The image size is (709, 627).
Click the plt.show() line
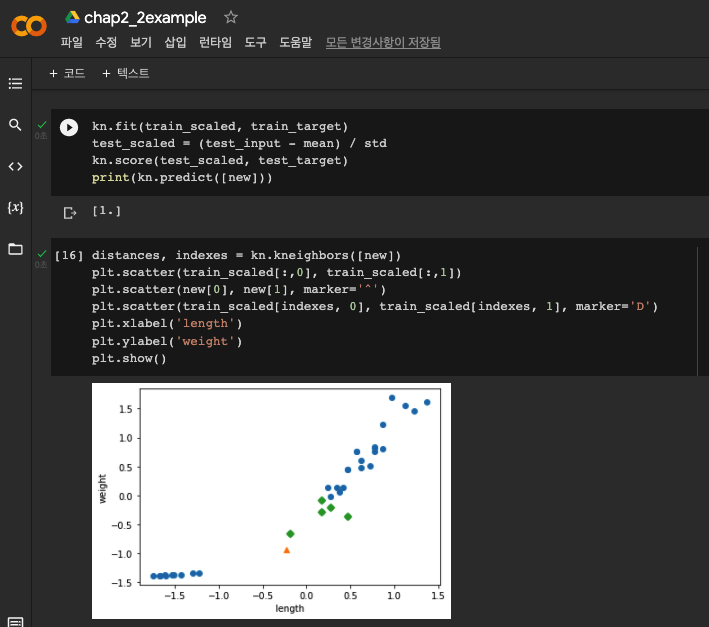pos(129,358)
